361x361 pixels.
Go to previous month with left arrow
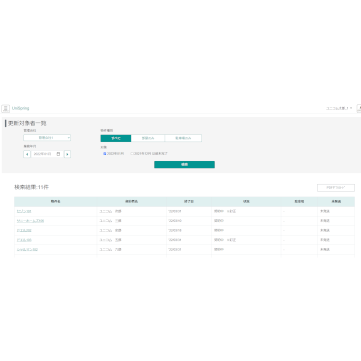27,154
